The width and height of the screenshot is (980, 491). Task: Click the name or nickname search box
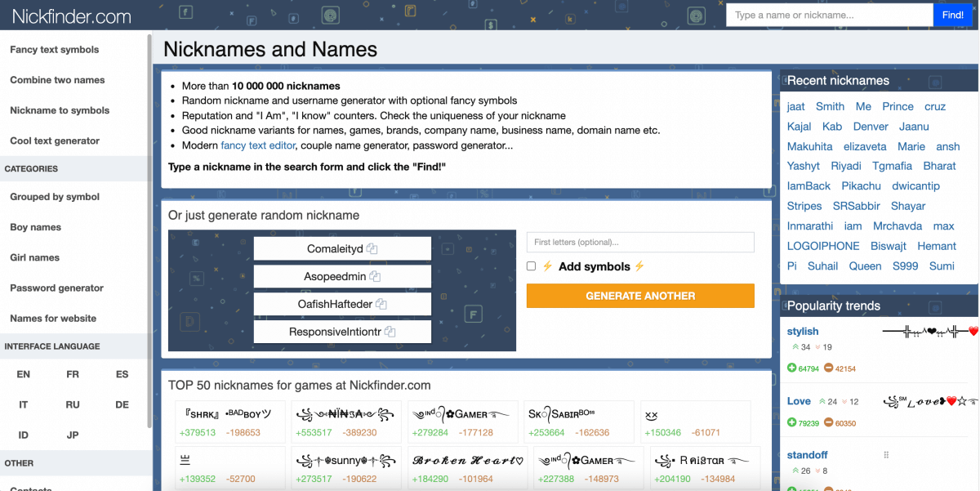click(829, 15)
